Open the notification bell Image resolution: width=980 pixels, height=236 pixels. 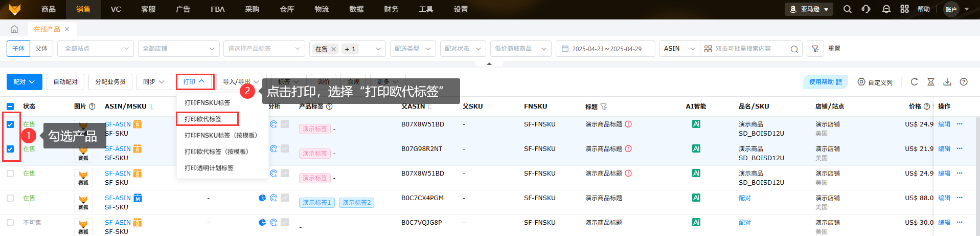coord(886,9)
